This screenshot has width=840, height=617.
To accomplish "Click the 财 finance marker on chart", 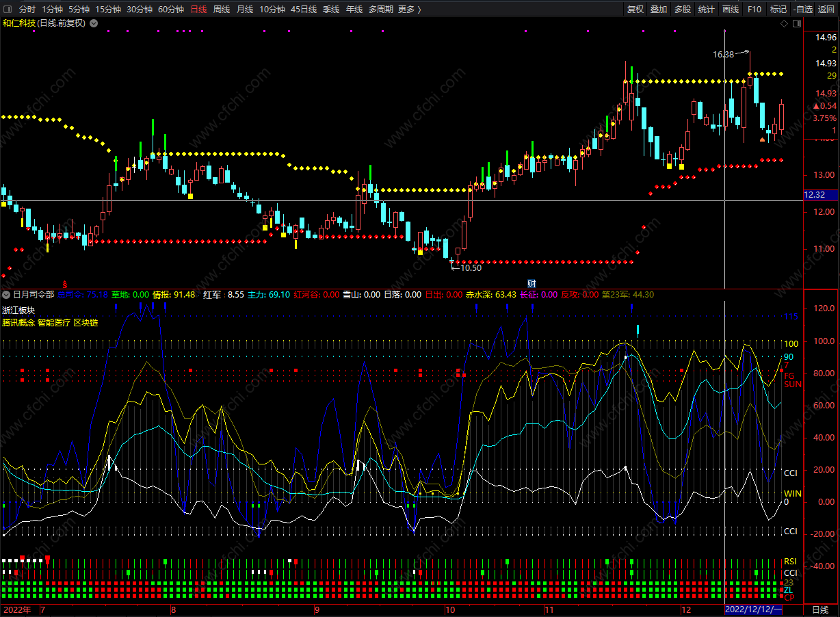I will 531,283.
